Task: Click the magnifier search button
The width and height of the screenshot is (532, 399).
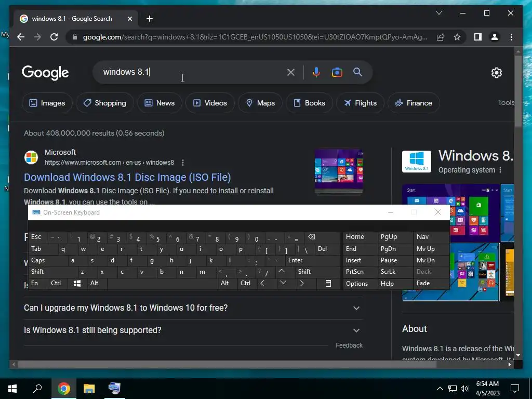Action: [x=357, y=72]
